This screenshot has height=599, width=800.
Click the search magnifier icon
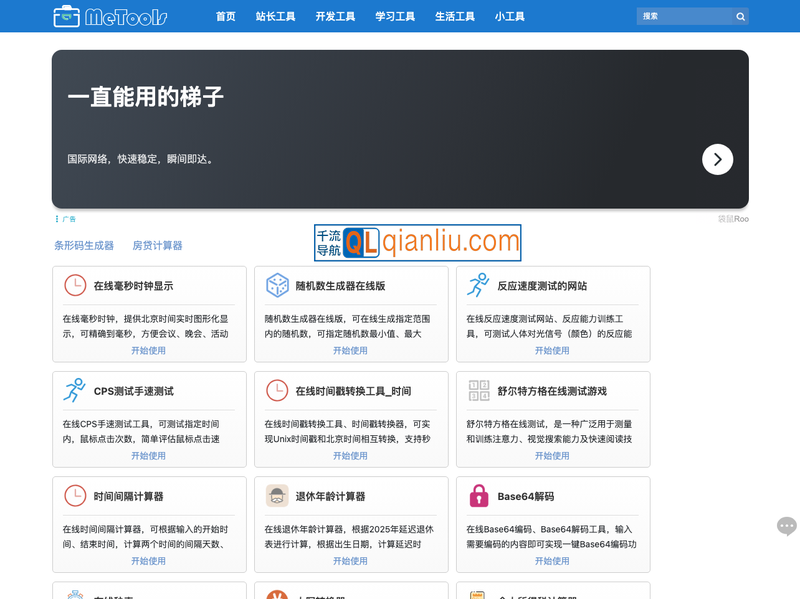click(x=740, y=17)
